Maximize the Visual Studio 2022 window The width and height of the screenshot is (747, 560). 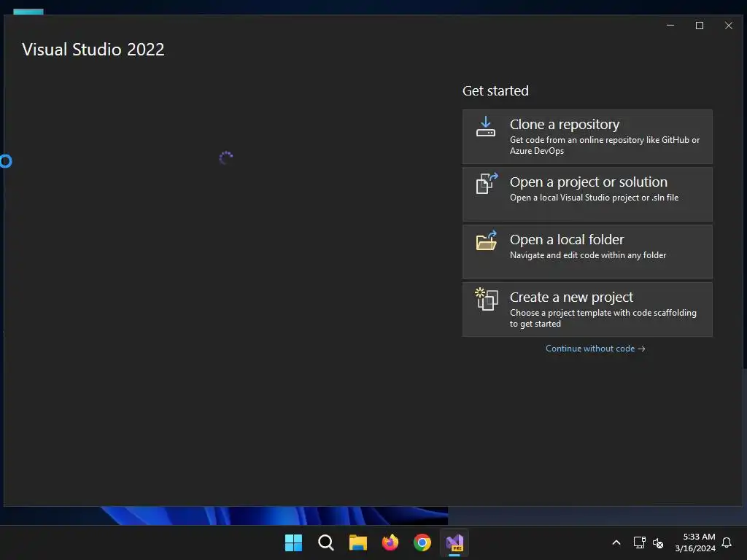pos(700,26)
